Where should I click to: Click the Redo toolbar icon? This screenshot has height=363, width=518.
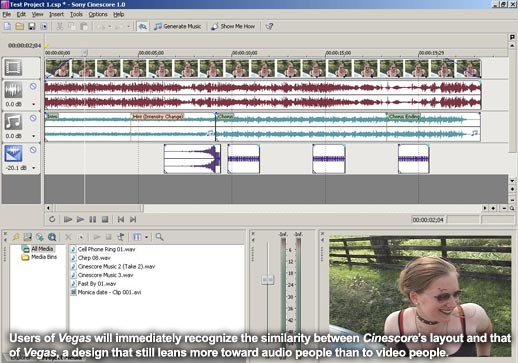119,26
